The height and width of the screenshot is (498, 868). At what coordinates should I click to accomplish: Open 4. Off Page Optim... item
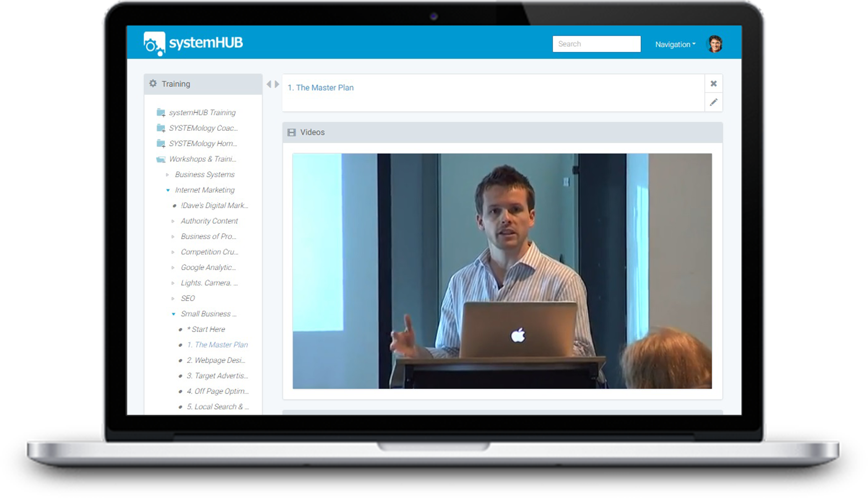click(217, 391)
